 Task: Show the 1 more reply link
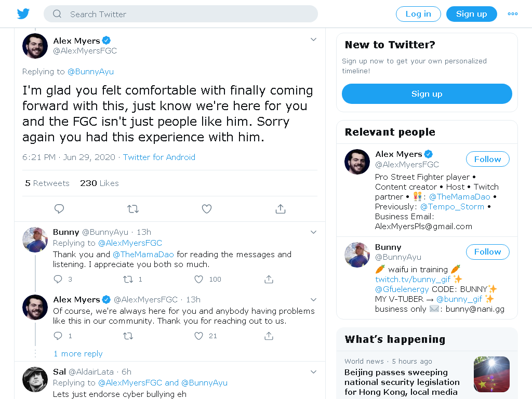[x=78, y=353]
